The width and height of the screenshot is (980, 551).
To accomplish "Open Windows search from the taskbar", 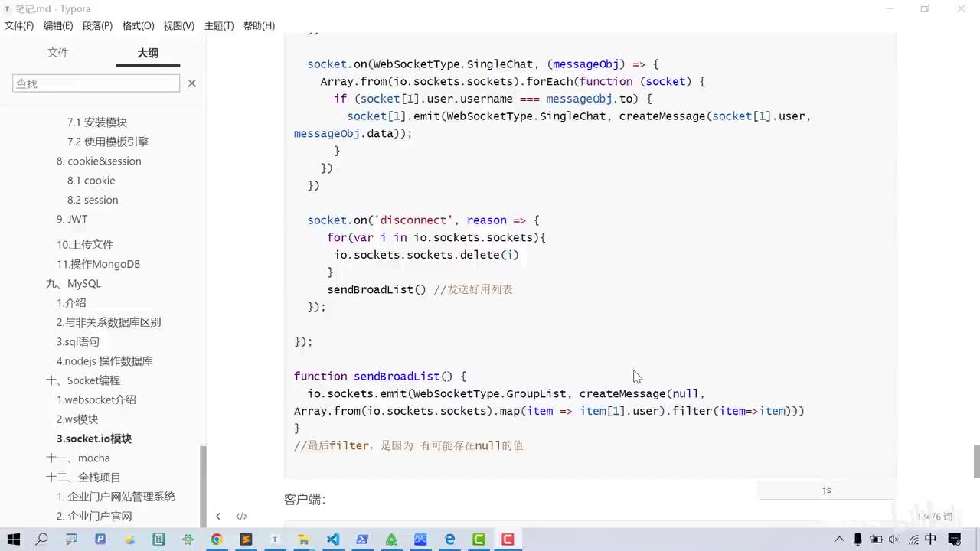I will pyautogui.click(x=42, y=540).
